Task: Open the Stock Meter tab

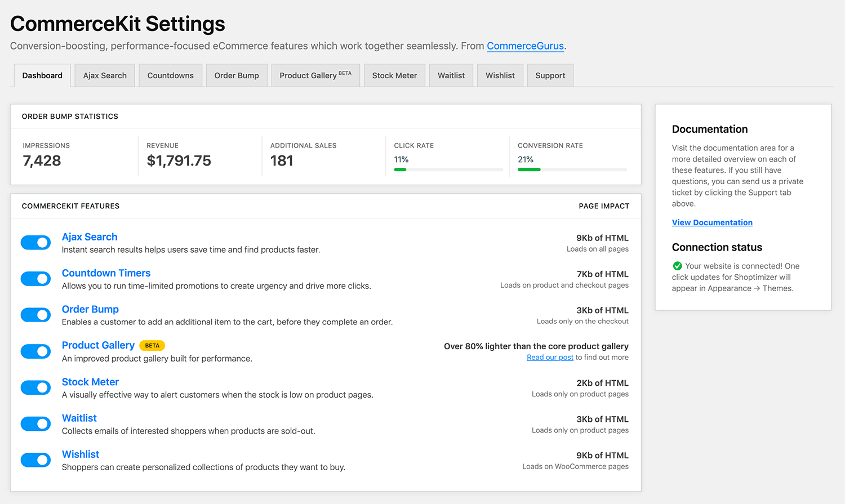Action: point(394,75)
